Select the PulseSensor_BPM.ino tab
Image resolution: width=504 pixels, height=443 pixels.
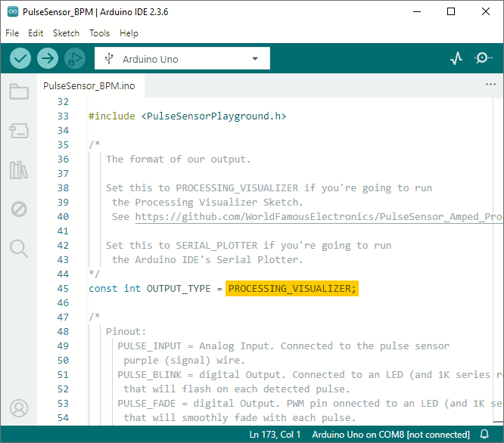tap(89, 86)
